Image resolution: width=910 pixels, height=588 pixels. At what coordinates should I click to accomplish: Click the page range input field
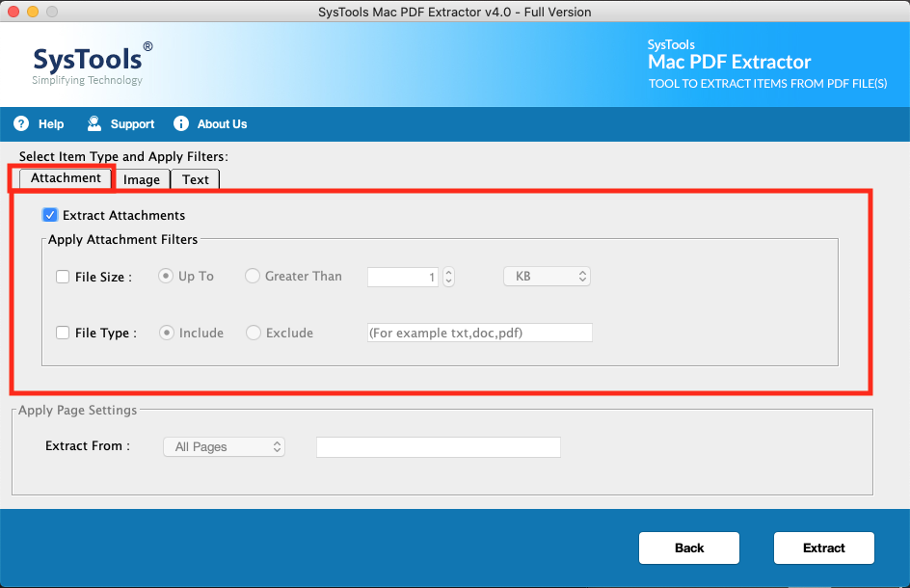[439, 447]
